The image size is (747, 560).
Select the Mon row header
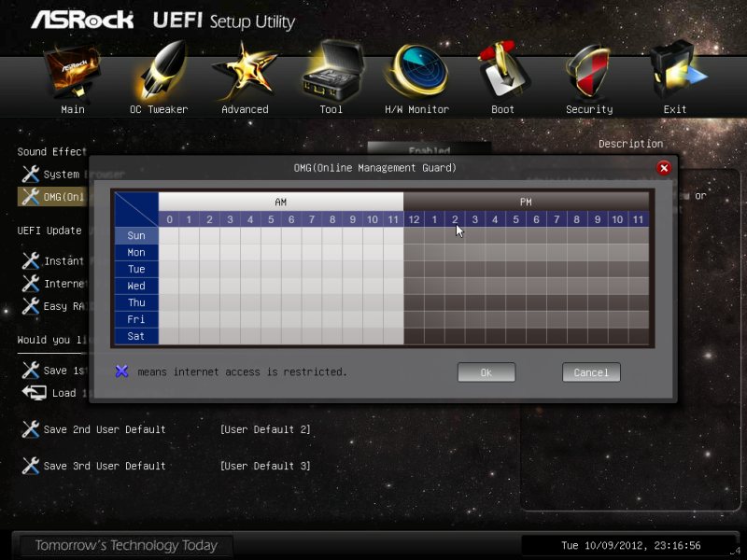coord(136,252)
